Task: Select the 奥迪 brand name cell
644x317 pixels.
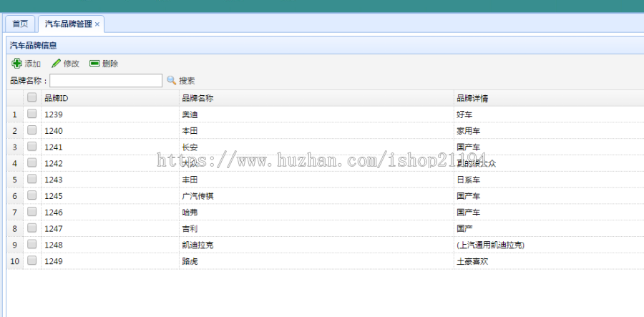Action: point(316,114)
